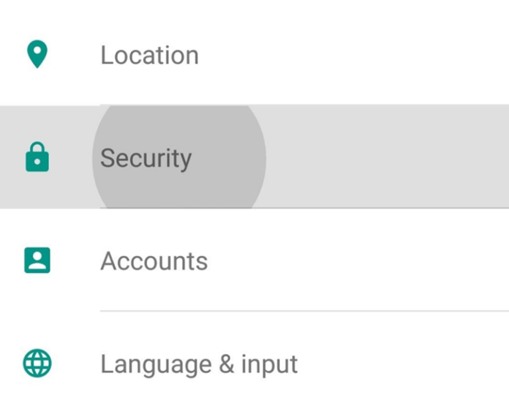The width and height of the screenshot is (509, 420).
Task: Click the "Language & input" text label
Action: click(199, 364)
